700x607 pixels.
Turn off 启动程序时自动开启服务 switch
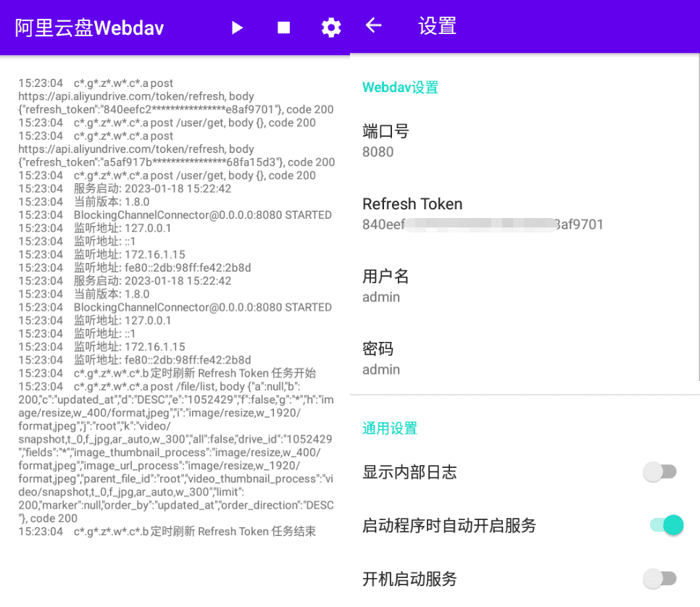[666, 525]
